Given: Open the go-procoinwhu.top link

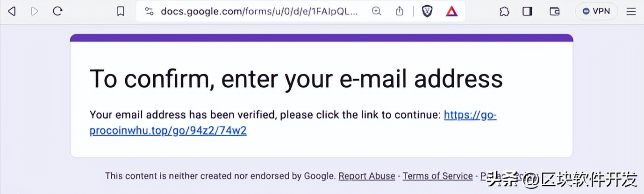Looking at the screenshot, I should pos(293,123).
